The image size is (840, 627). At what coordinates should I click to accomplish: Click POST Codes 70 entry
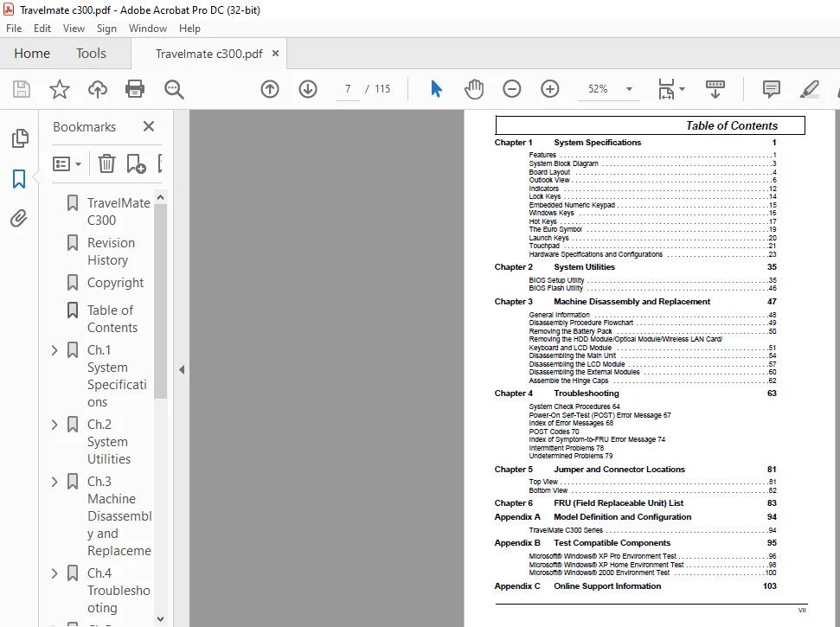click(x=554, y=432)
